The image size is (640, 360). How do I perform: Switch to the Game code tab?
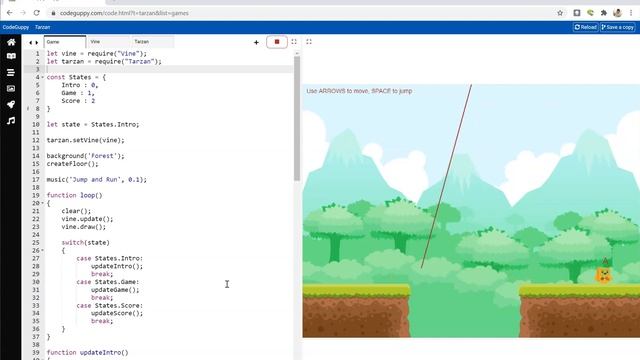(x=65, y=42)
